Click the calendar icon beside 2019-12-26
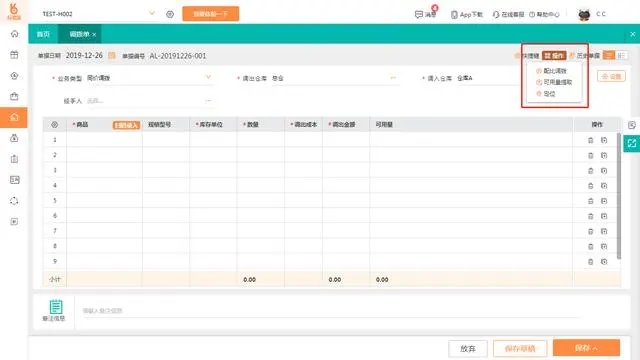This screenshot has width=640, height=360. tap(111, 56)
